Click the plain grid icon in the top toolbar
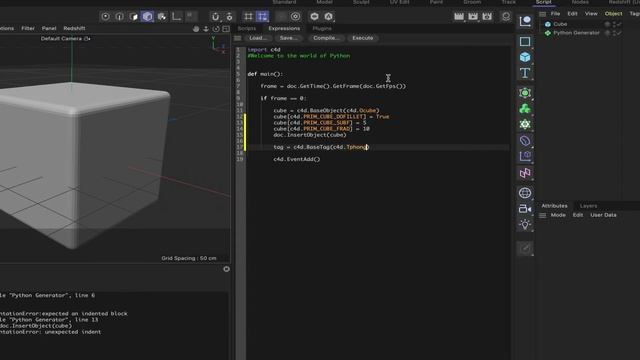640x360 pixels. pyautogui.click(x=248, y=16)
